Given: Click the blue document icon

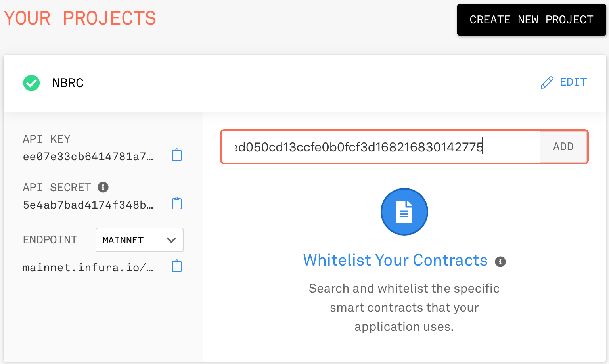Looking at the screenshot, I should tap(404, 212).
